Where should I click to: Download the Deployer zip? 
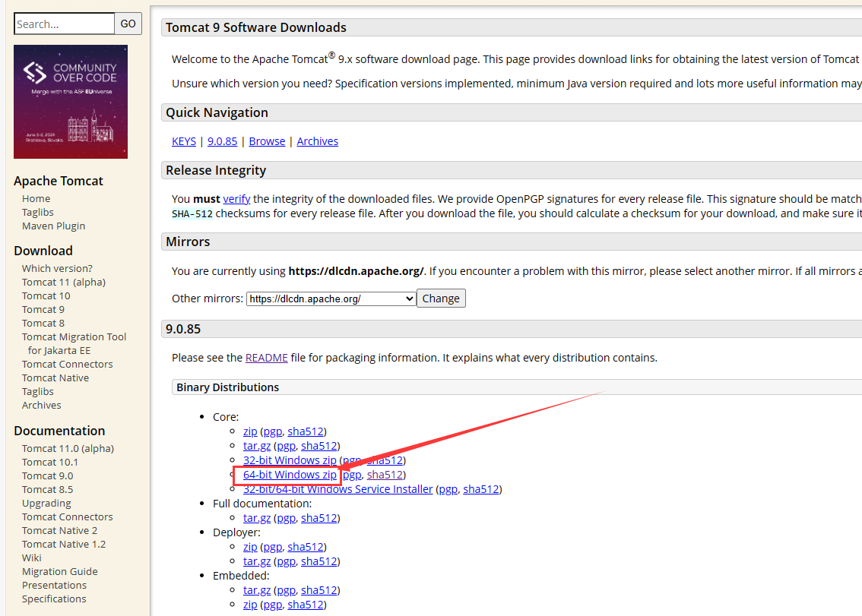250,547
